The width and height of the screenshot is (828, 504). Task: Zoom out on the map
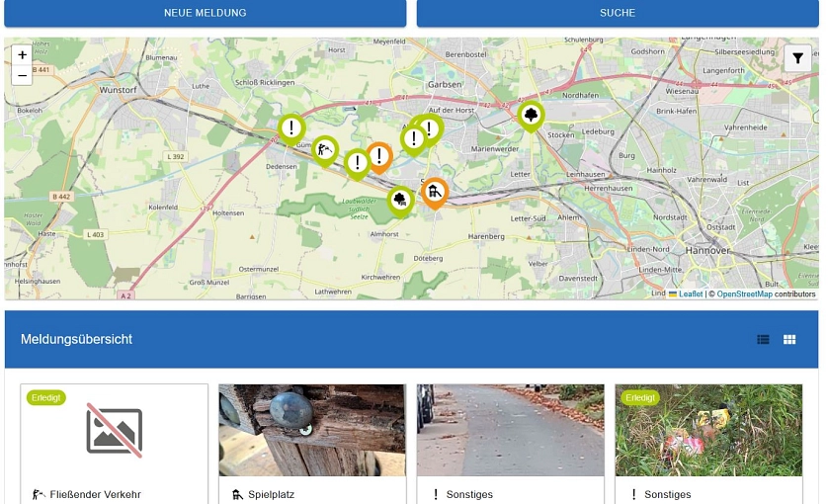(23, 75)
